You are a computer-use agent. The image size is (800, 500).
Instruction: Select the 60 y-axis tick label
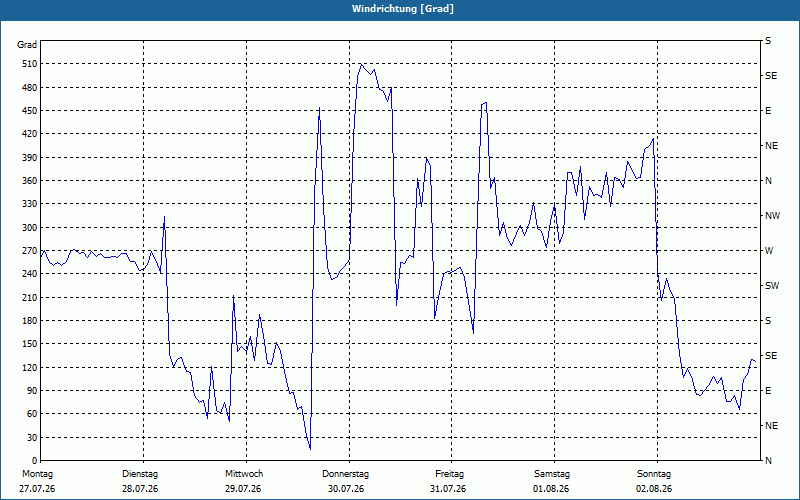point(32,414)
